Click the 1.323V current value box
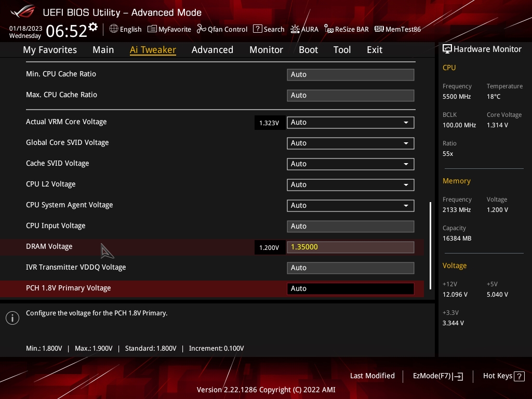The width and height of the screenshot is (532, 399). pos(270,123)
